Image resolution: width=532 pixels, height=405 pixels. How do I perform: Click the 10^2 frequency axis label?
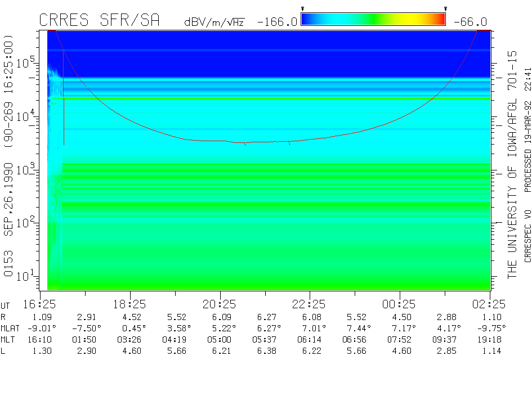tap(25, 222)
